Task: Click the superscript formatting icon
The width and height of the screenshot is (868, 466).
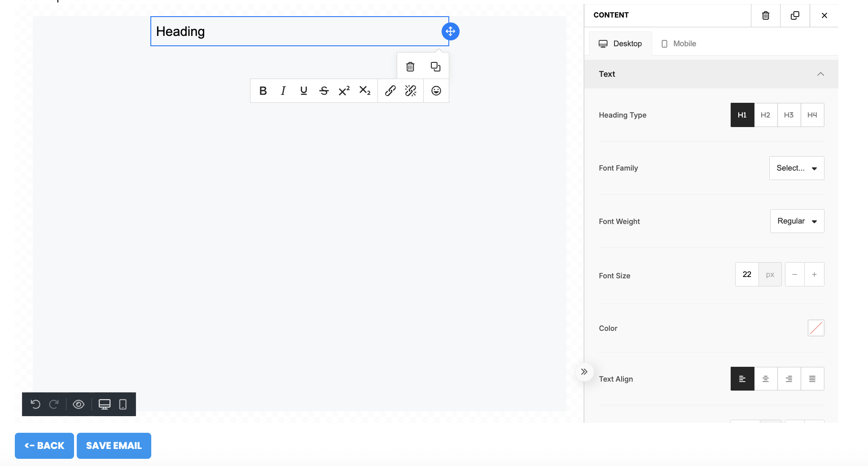Action: (344, 91)
